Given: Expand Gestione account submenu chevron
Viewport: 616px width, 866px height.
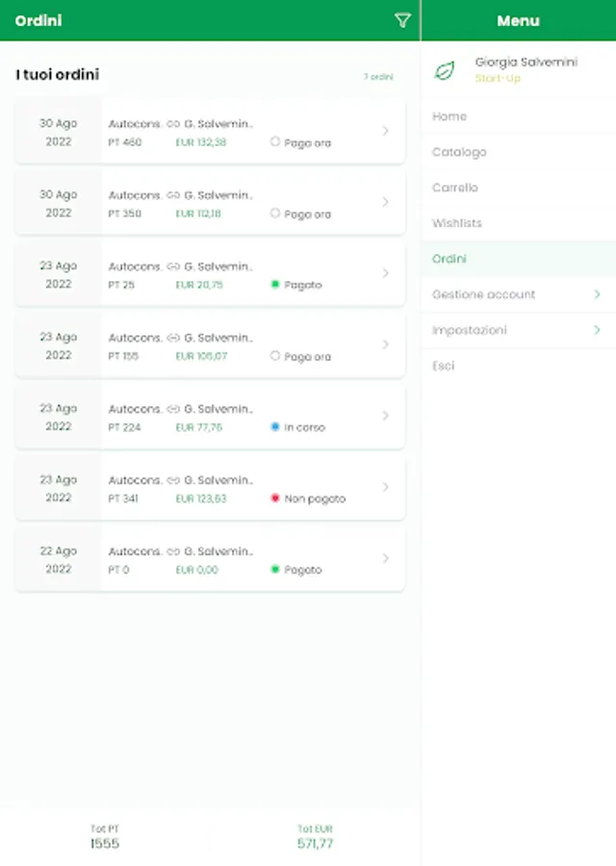Looking at the screenshot, I should [x=597, y=294].
